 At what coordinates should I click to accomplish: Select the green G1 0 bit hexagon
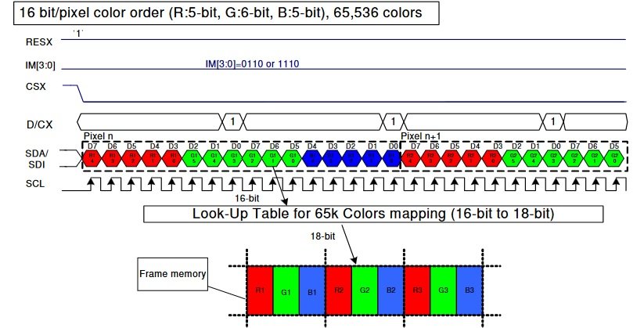coord(293,158)
